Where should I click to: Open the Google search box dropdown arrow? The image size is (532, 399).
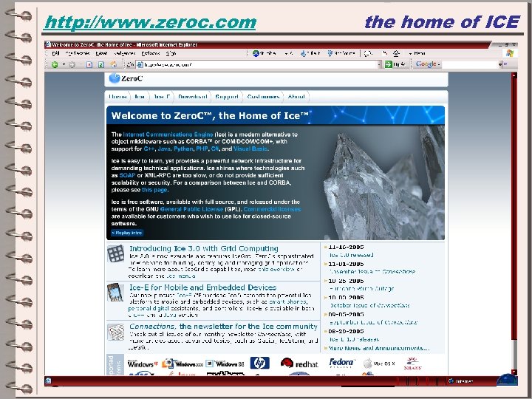(499, 64)
